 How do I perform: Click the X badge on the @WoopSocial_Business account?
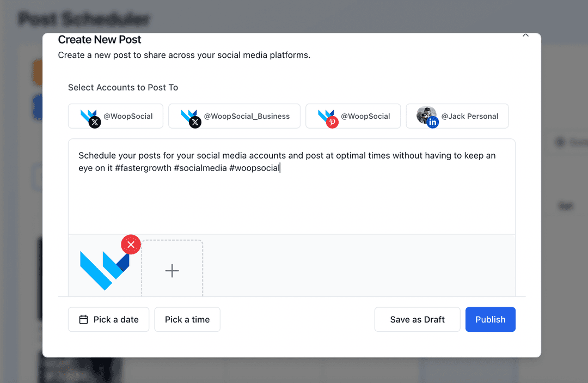point(195,123)
